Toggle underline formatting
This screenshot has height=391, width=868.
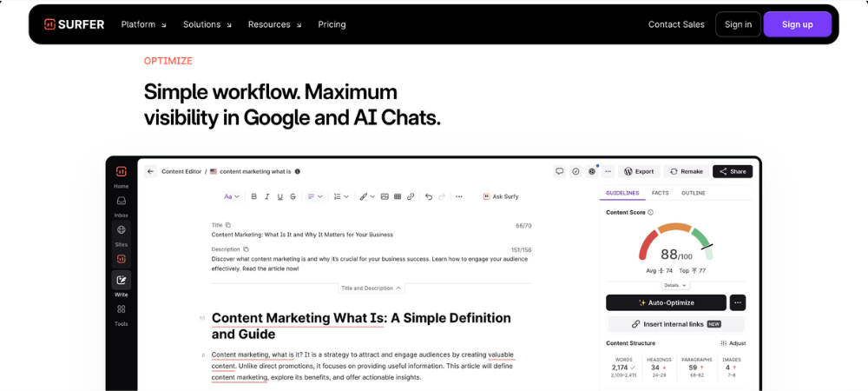click(279, 196)
